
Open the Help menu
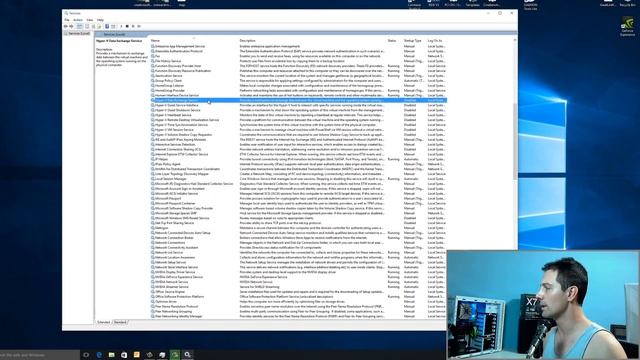[x=100, y=20]
